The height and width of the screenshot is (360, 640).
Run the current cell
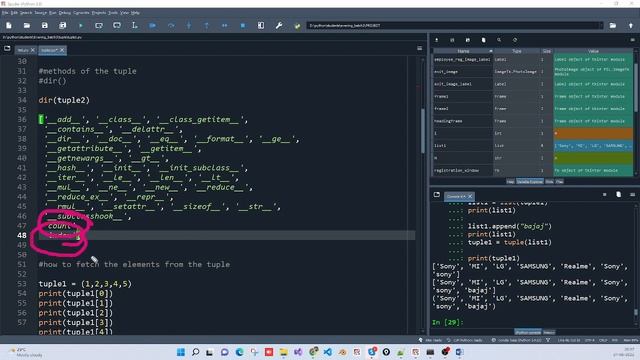tap(99, 25)
